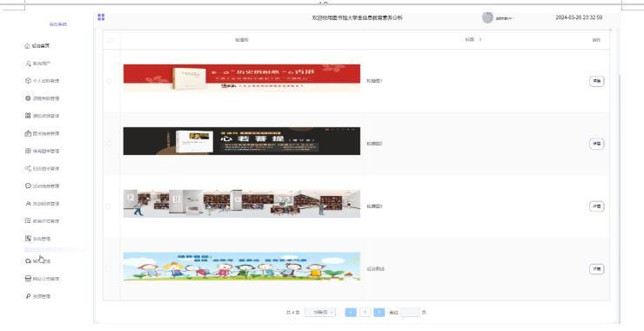Open 网站公告管理 via the storefront icon
The width and height of the screenshot is (644, 331).
42,279
